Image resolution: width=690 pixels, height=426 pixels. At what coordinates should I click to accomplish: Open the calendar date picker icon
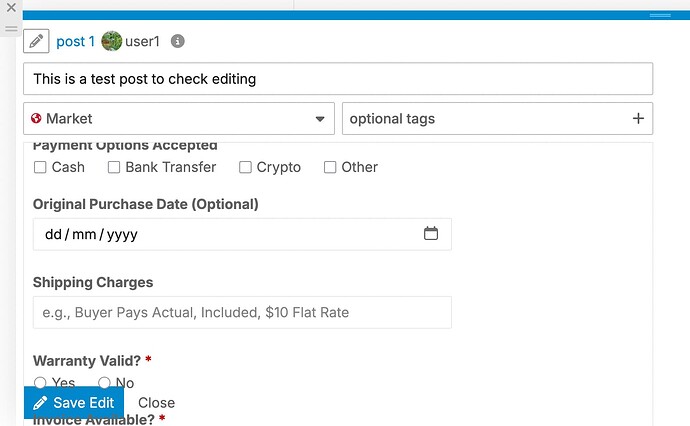coord(431,233)
